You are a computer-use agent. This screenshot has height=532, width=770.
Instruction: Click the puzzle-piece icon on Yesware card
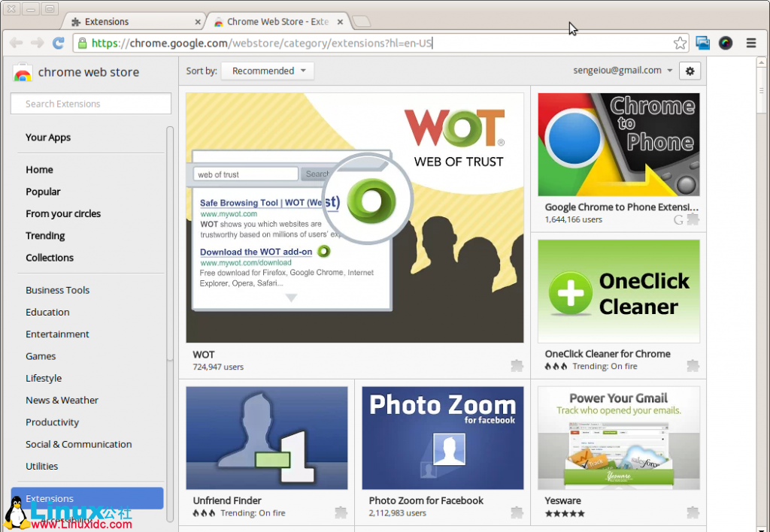[693, 513]
